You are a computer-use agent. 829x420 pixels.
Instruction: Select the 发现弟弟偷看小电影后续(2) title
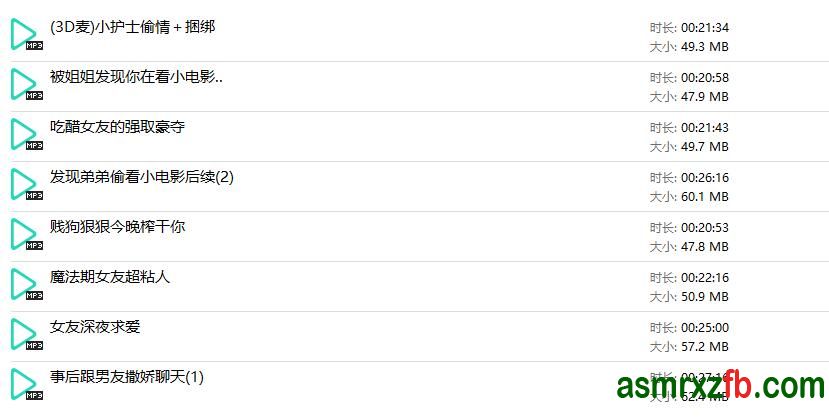pyautogui.click(x=141, y=177)
